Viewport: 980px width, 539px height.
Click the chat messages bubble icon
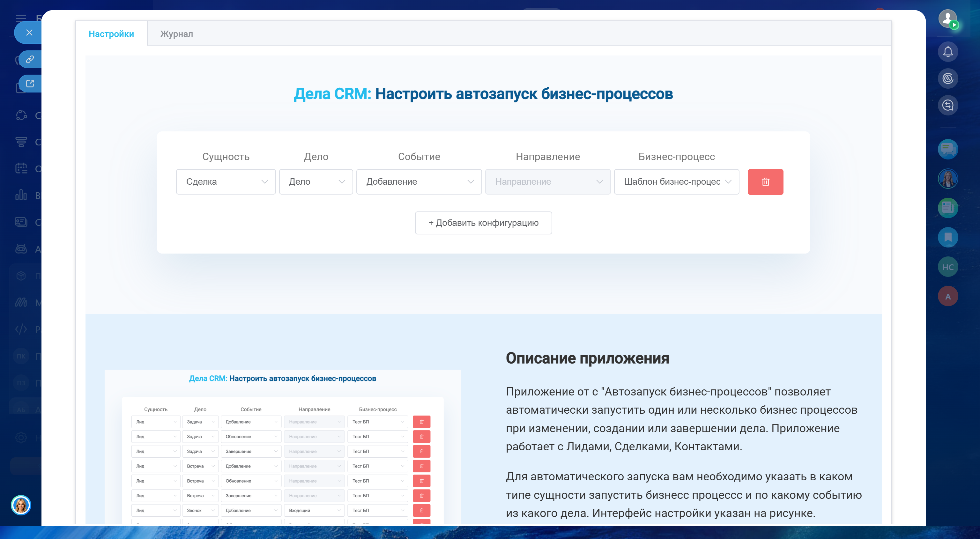point(947,149)
